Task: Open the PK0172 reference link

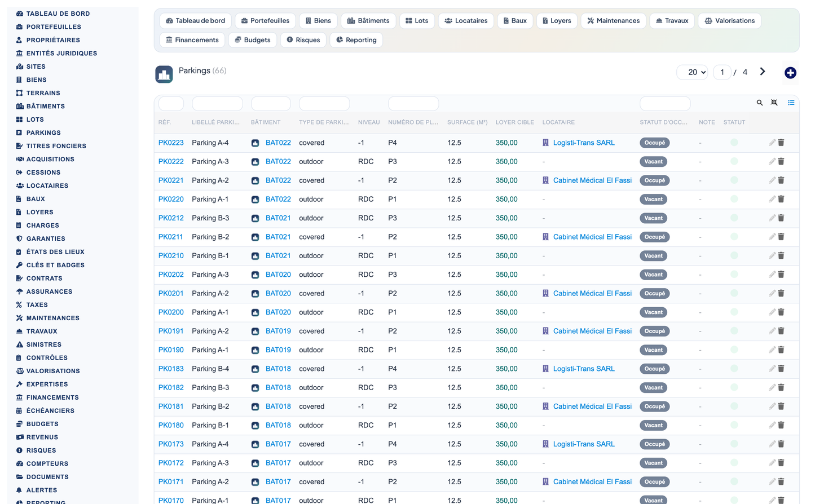Action: coord(171,463)
